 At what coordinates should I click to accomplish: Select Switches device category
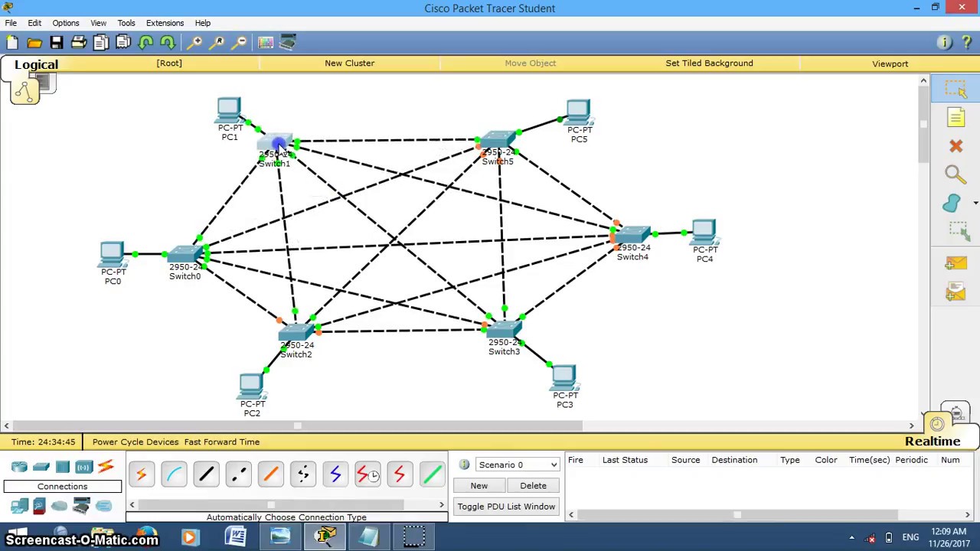coord(41,466)
